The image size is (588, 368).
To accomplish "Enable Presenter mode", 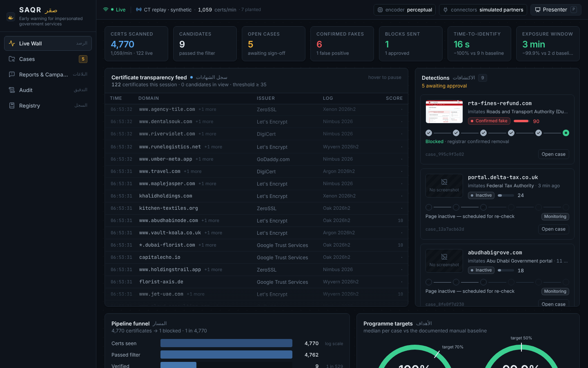I will 556,10.
